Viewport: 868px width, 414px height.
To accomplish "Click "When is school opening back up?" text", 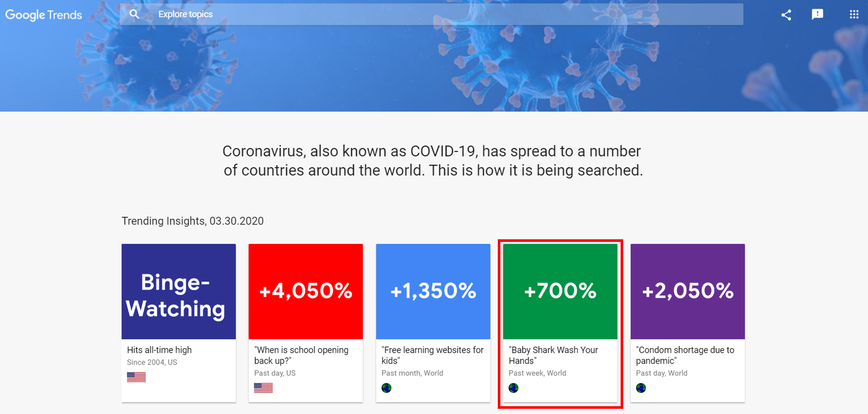I will tap(301, 355).
